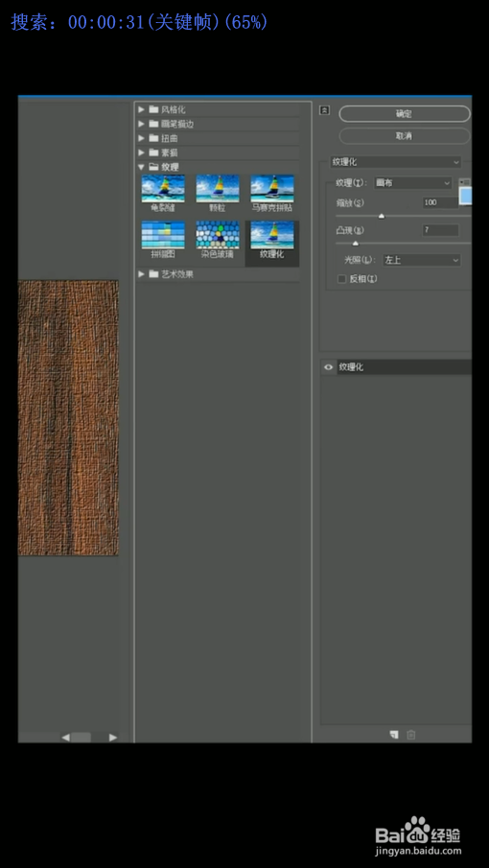Enable the 反相 checkbox
Image resolution: width=489 pixels, height=868 pixels.
(341, 279)
